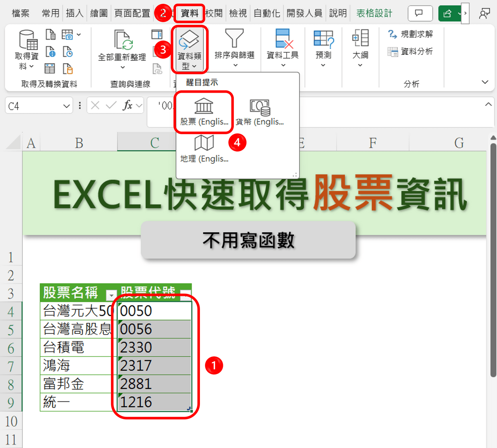This screenshot has height=448, width=497.
Task: Open the 資料工具 dropdown
Action: 283,49
